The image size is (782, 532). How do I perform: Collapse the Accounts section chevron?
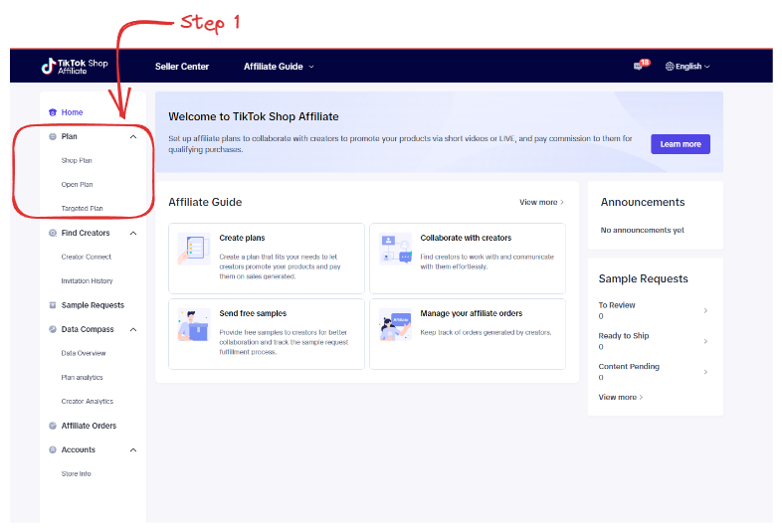click(133, 449)
